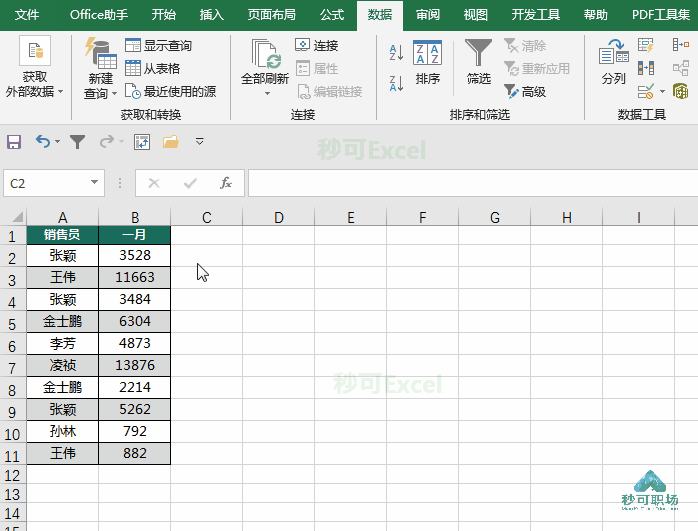The width and height of the screenshot is (698, 531).
Task: Switch to the Office助手 tab
Action: [99, 15]
